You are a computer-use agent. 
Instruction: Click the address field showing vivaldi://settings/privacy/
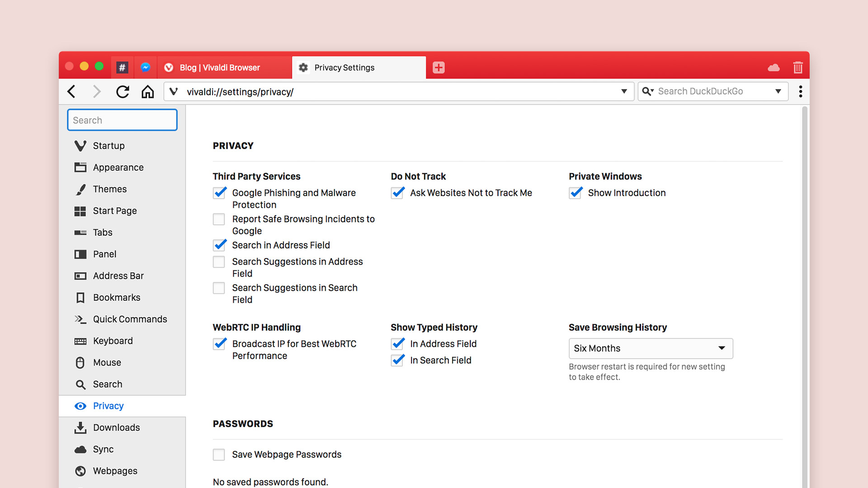pos(399,92)
